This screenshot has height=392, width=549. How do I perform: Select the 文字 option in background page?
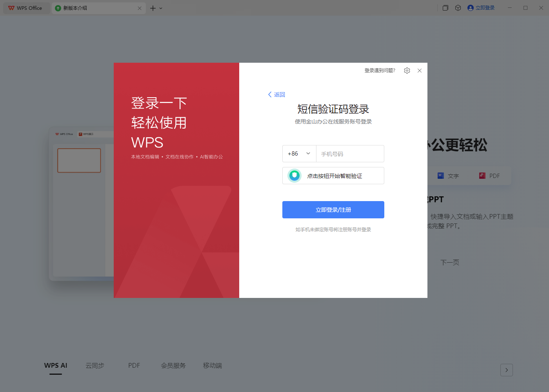[448, 176]
